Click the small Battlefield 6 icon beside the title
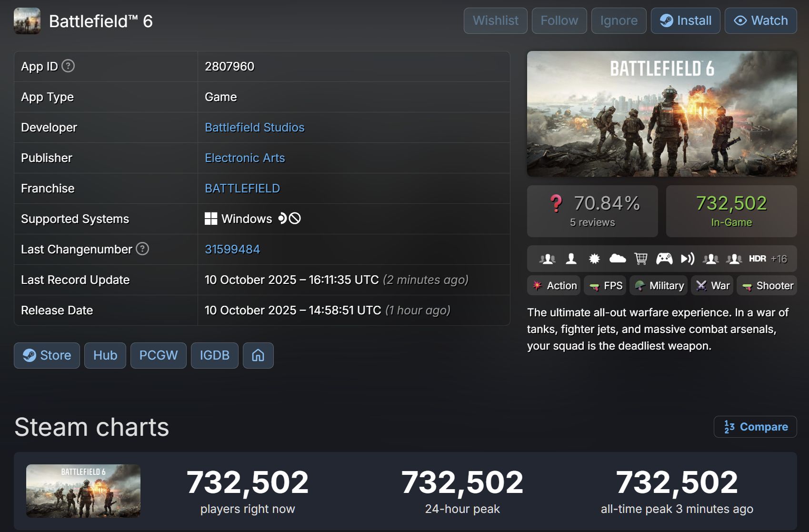The image size is (809, 532). tap(27, 21)
